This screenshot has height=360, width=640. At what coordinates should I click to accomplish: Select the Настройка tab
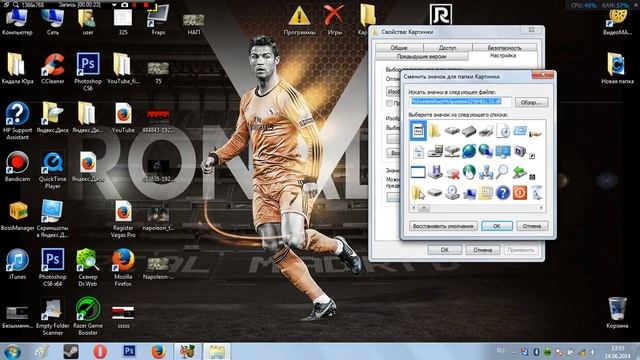(x=503, y=56)
